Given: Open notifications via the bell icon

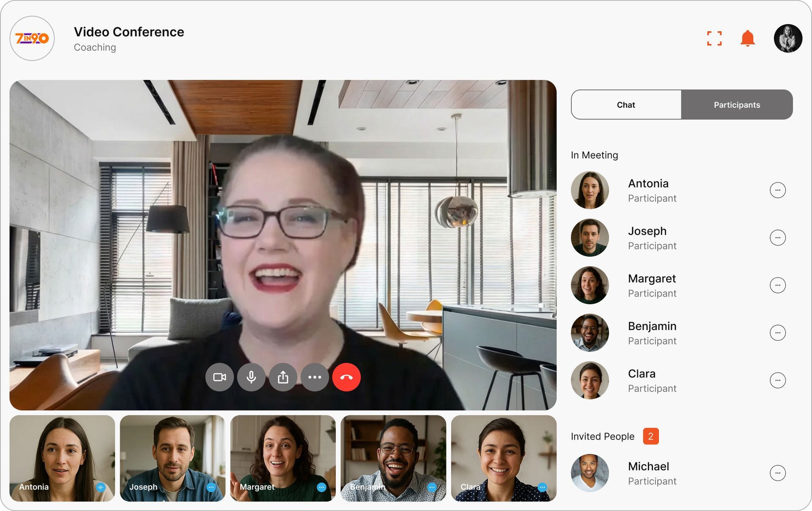Looking at the screenshot, I should 747,38.
